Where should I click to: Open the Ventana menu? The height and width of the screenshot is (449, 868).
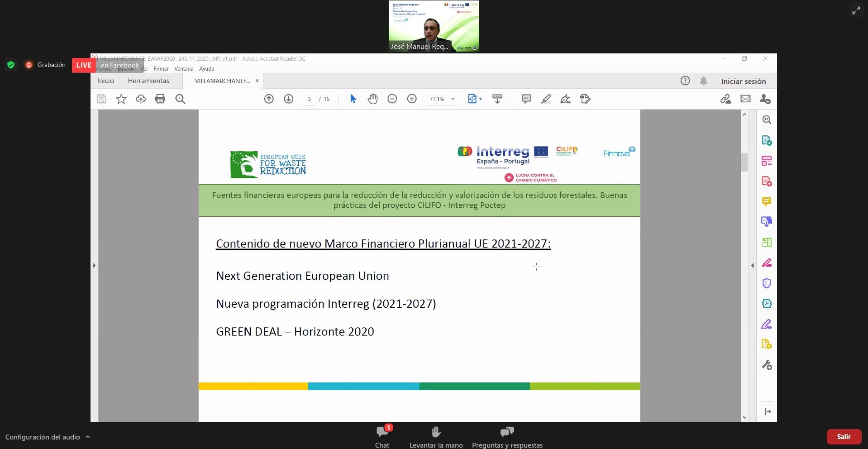(184, 69)
